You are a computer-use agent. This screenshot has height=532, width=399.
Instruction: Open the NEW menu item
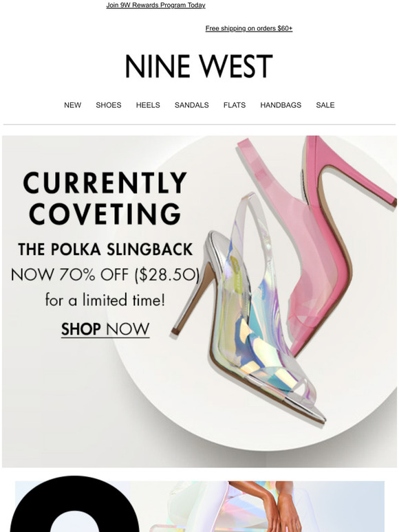pos(73,105)
